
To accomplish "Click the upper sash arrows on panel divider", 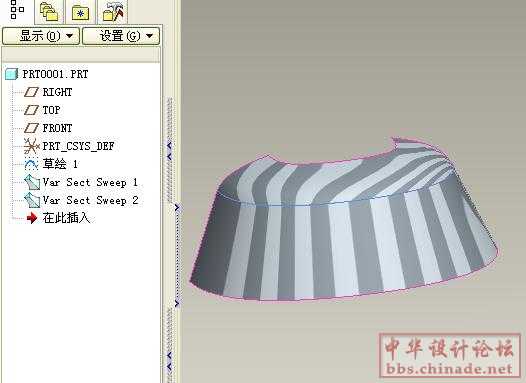I will (169, 151).
